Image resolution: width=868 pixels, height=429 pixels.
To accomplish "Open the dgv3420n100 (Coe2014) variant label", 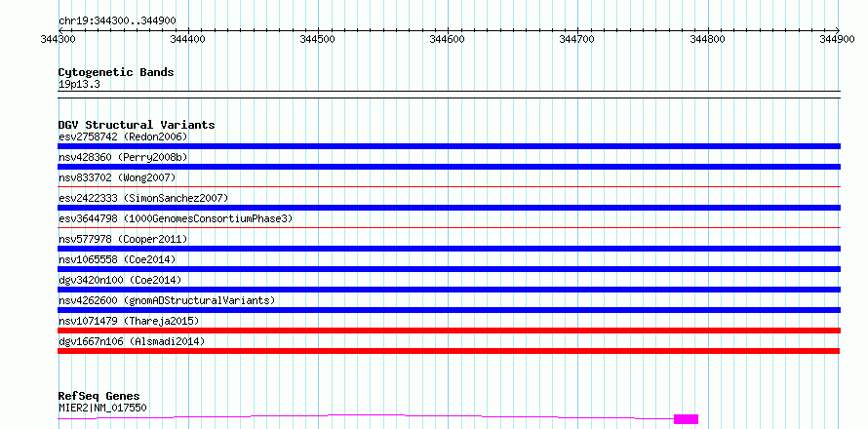I will (120, 280).
